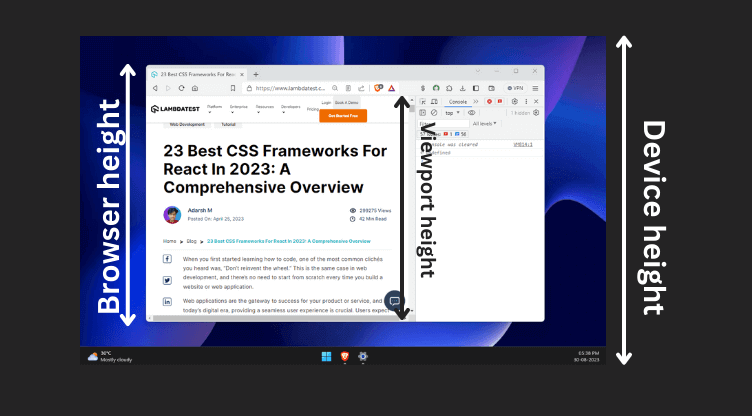Expand the Resources menu on LambdaTest

tap(264, 109)
